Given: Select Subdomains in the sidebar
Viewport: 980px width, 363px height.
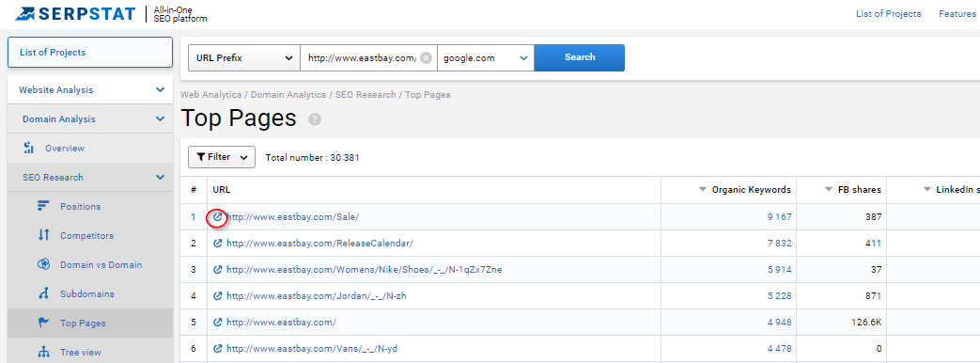Looking at the screenshot, I should click(x=87, y=294).
